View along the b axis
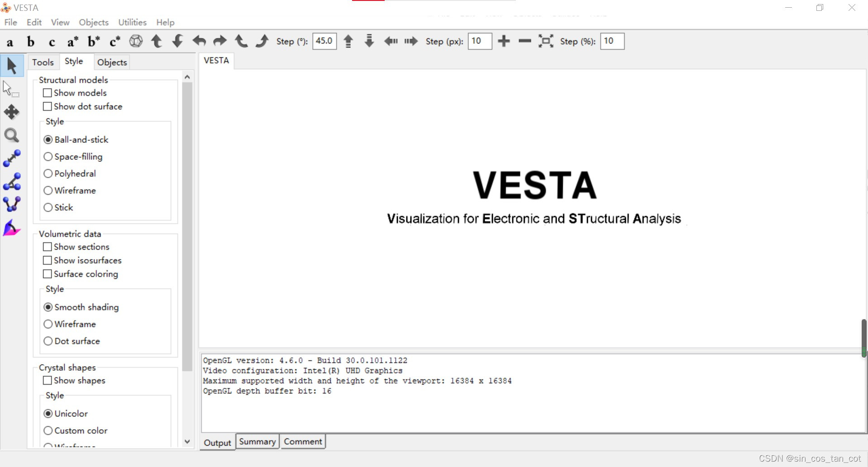This screenshot has height=467, width=868. (30, 42)
